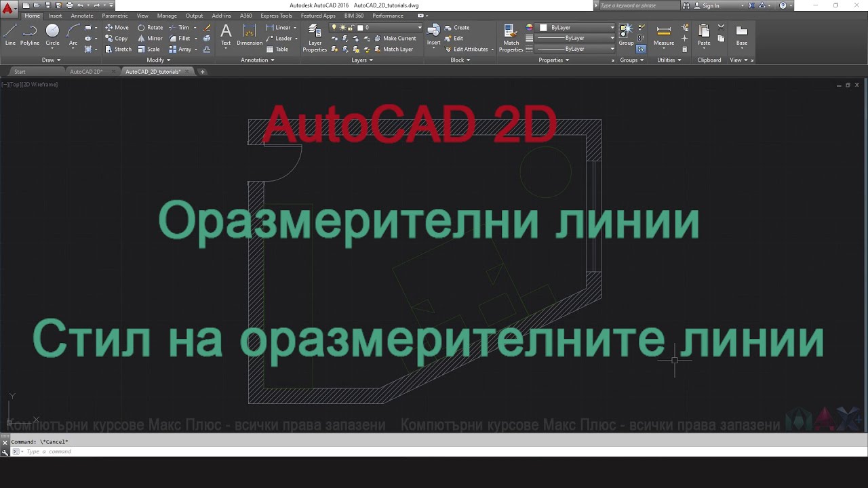
Task: Expand the Annotation panel
Action: [258, 60]
